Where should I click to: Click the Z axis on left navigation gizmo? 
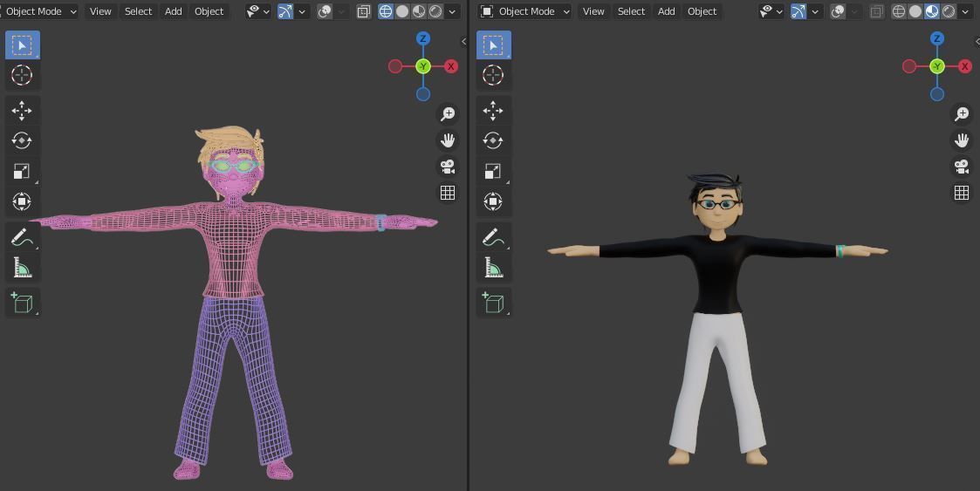pyautogui.click(x=423, y=38)
